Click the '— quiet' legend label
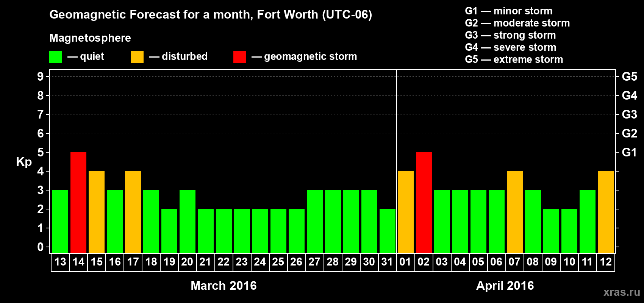This screenshot has height=303, width=644. coord(86,56)
